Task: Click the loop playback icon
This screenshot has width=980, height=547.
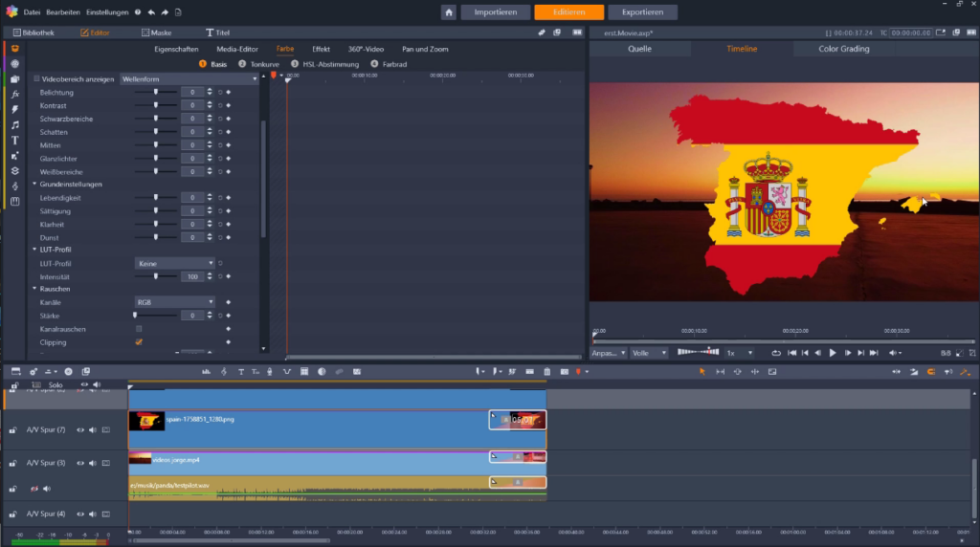Action: [775, 353]
